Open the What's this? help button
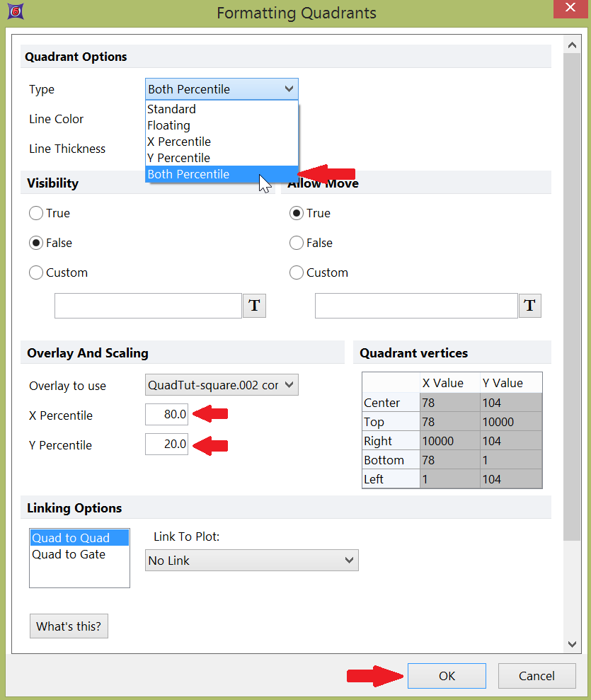The width and height of the screenshot is (591, 700). coord(69,626)
